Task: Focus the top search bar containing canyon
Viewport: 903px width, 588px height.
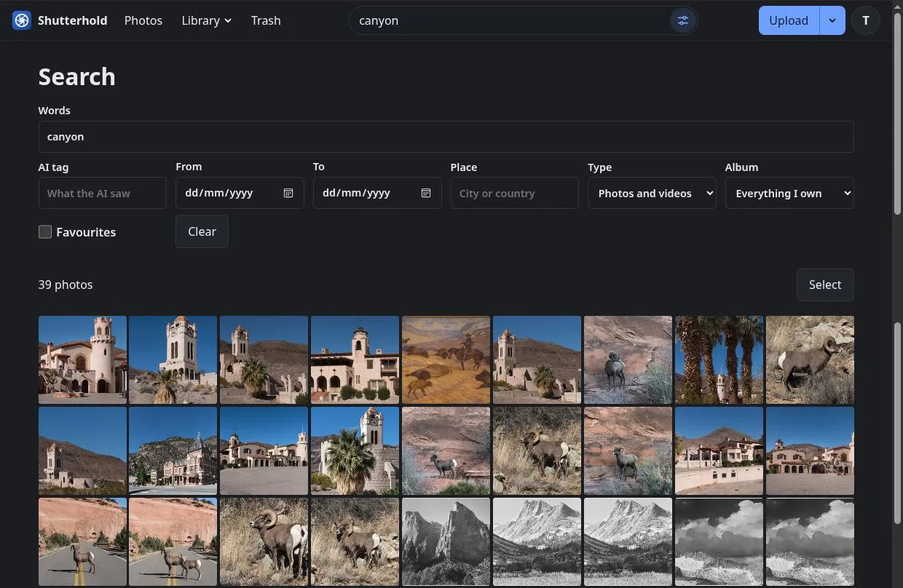Action: click(x=510, y=20)
